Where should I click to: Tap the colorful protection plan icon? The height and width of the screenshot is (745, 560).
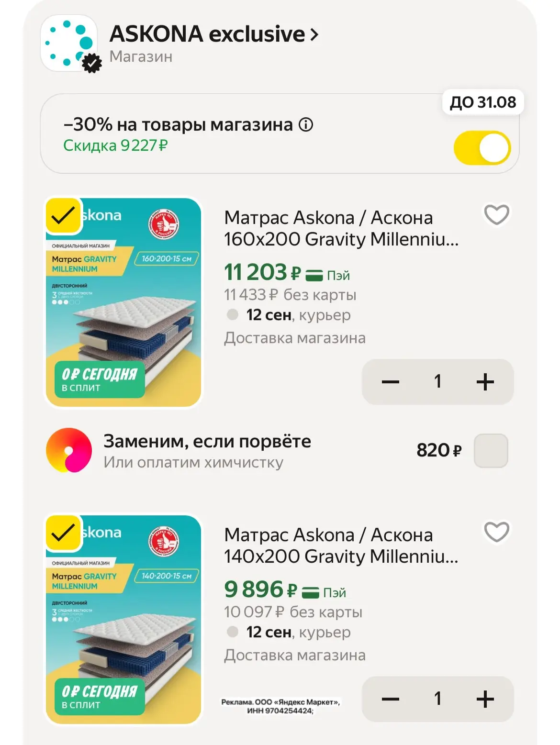click(69, 450)
